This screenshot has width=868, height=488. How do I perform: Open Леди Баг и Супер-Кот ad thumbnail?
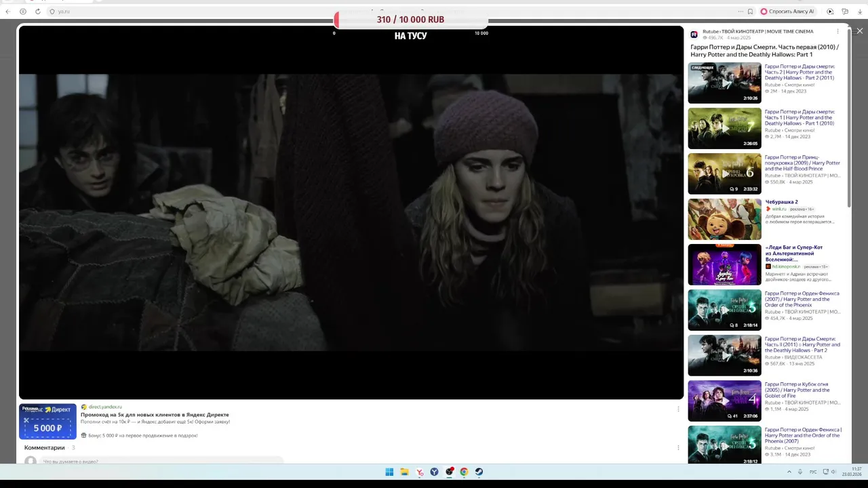(x=724, y=264)
